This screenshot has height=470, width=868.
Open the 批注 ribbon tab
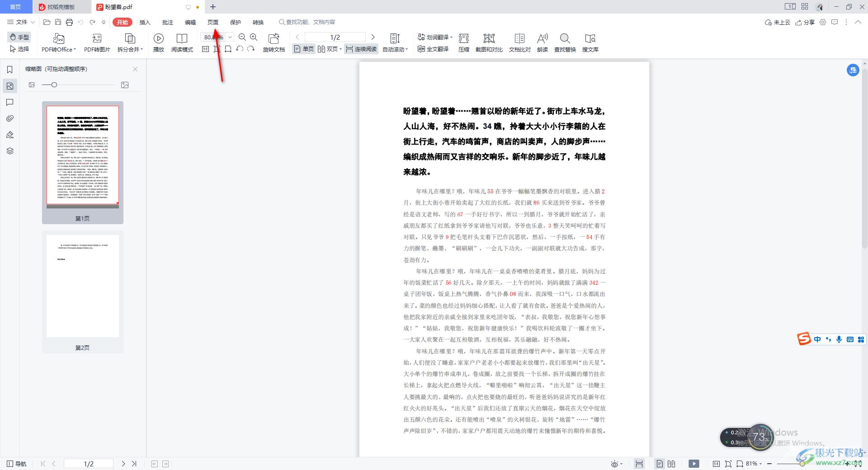(167, 22)
